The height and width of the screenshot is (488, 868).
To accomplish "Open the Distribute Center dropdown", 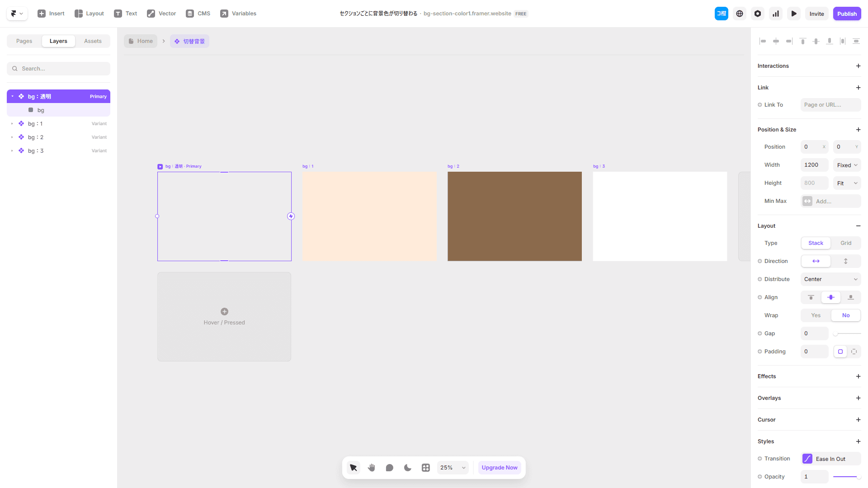I will pyautogui.click(x=830, y=279).
